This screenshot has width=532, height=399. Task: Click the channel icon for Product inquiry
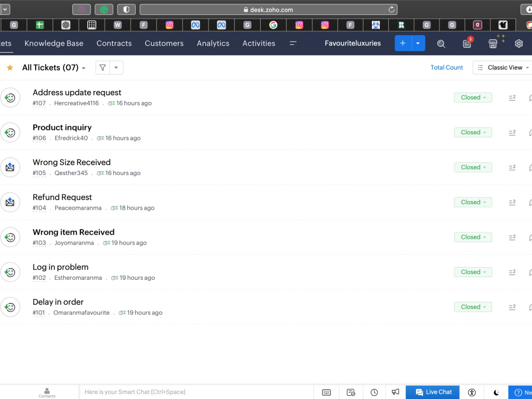tap(10, 132)
